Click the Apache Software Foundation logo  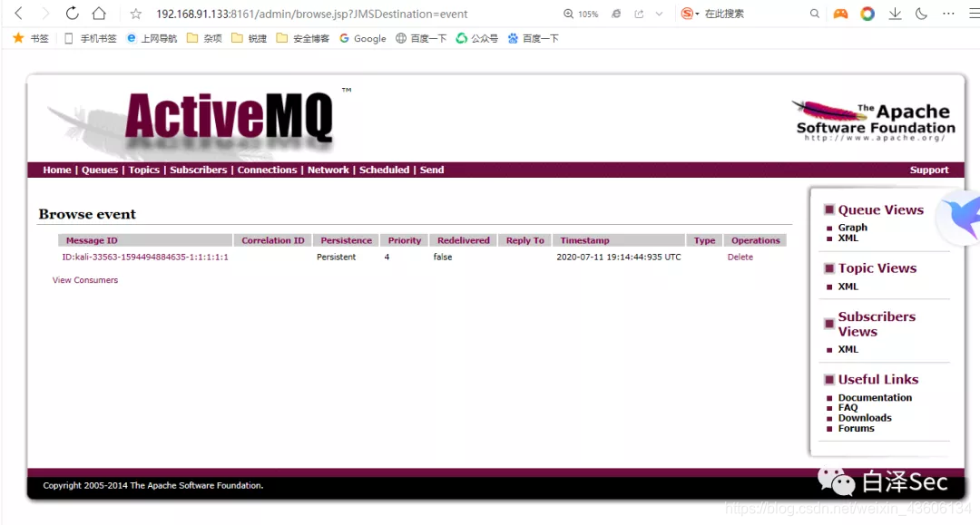875,122
